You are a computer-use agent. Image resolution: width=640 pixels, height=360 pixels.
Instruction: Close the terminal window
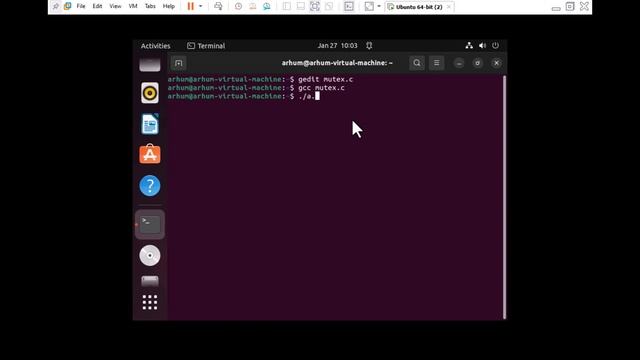pyautogui.click(x=496, y=63)
